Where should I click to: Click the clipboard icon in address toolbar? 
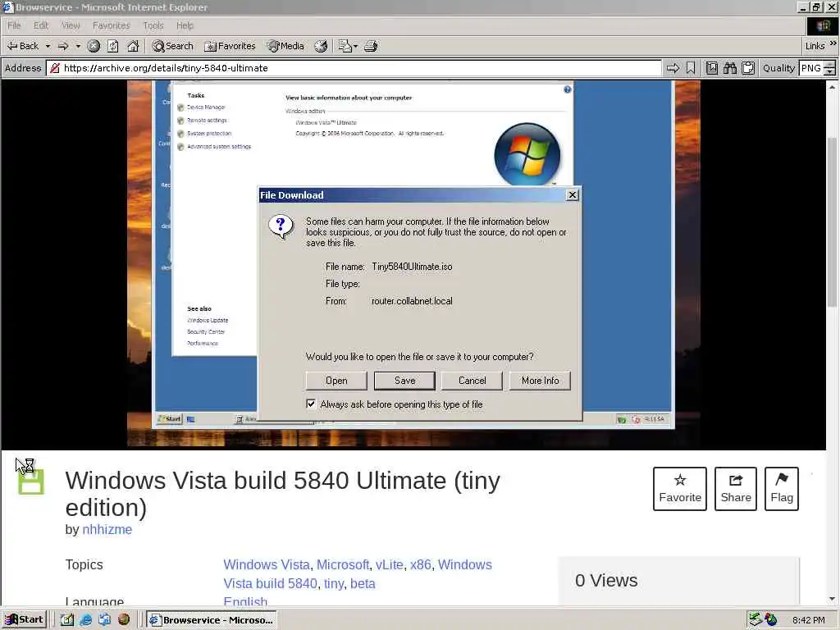[748, 68]
